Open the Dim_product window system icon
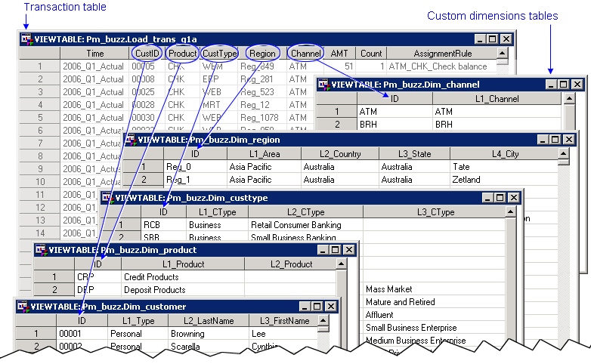This screenshot has width=591, height=364. point(41,250)
